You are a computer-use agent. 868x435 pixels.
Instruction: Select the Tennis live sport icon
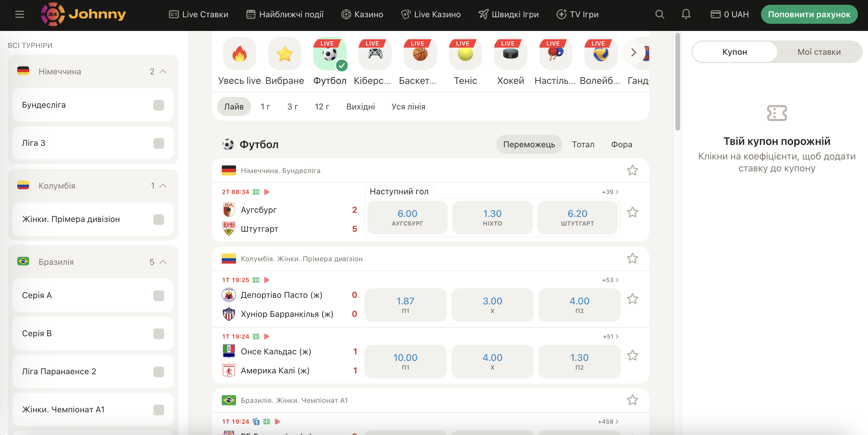click(465, 54)
